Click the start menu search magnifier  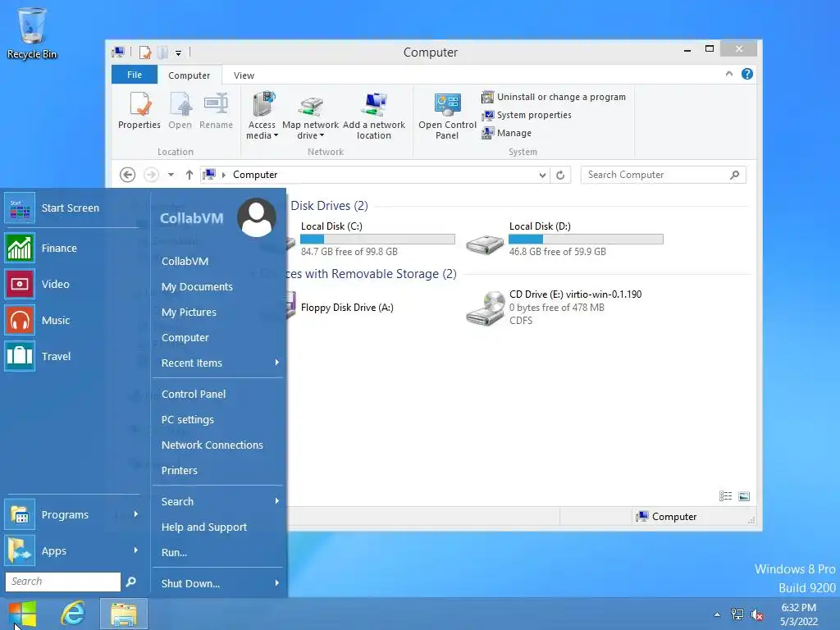tap(130, 582)
